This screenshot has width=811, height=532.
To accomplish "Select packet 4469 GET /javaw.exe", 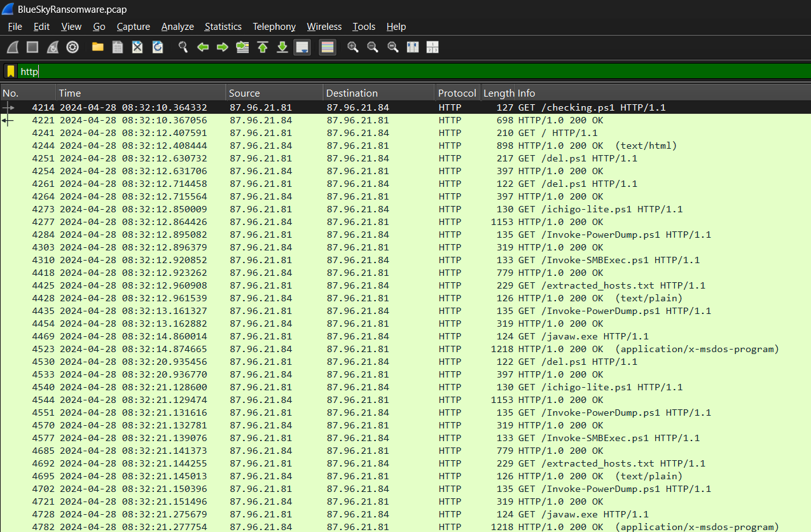I will click(405, 336).
